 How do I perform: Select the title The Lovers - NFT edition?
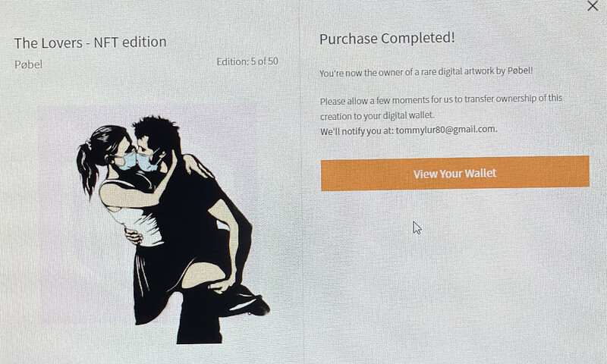90,42
